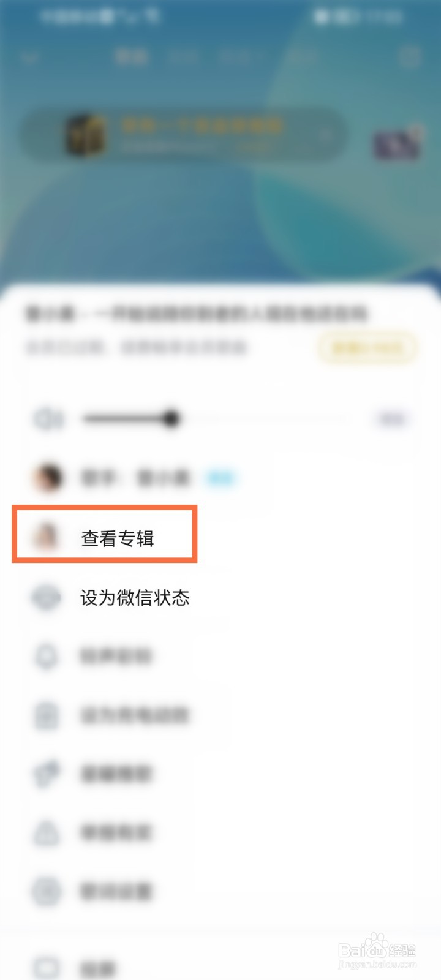441x980 pixels.
Task: Choose 设为微信状态 option
Action: (135, 597)
